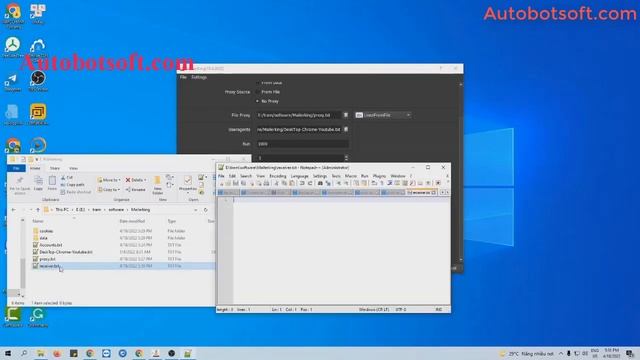Open File Explorer from the taskbar
The image size is (640, 360).
click(41, 353)
